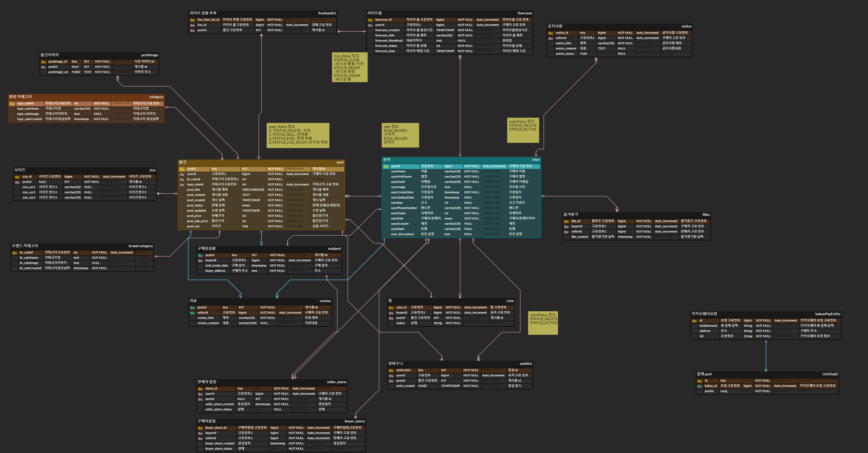
Task: Click the key icon beside like_id
Action: point(566,222)
